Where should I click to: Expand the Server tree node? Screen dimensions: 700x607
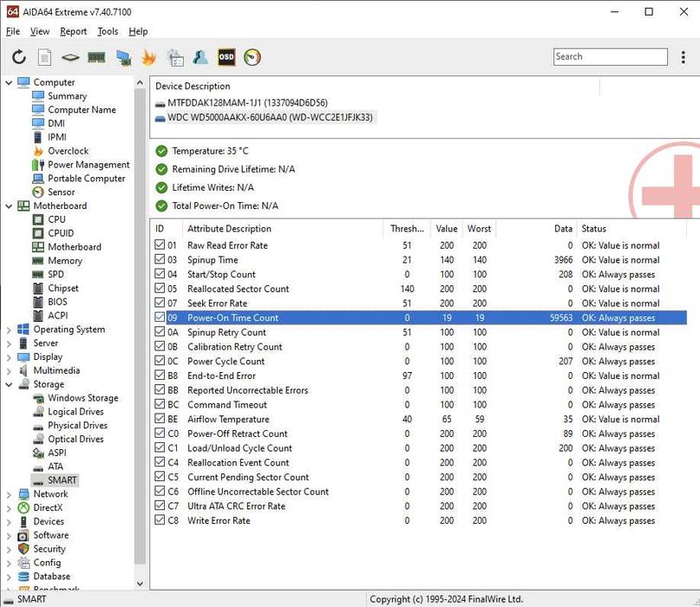(x=9, y=343)
